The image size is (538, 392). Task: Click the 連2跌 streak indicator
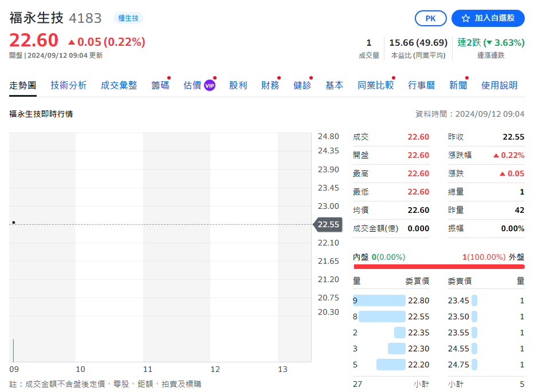490,42
